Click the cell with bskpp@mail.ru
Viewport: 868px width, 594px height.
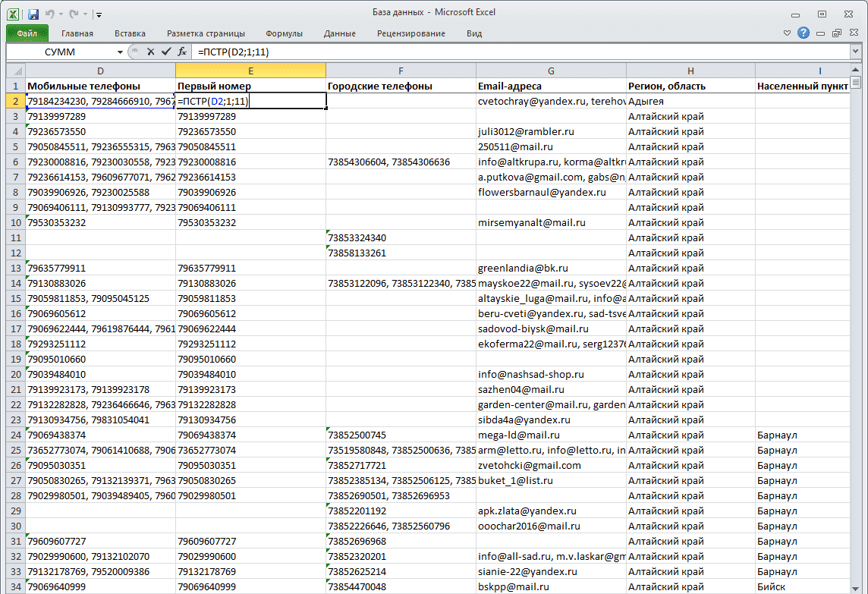pyautogui.click(x=551, y=587)
